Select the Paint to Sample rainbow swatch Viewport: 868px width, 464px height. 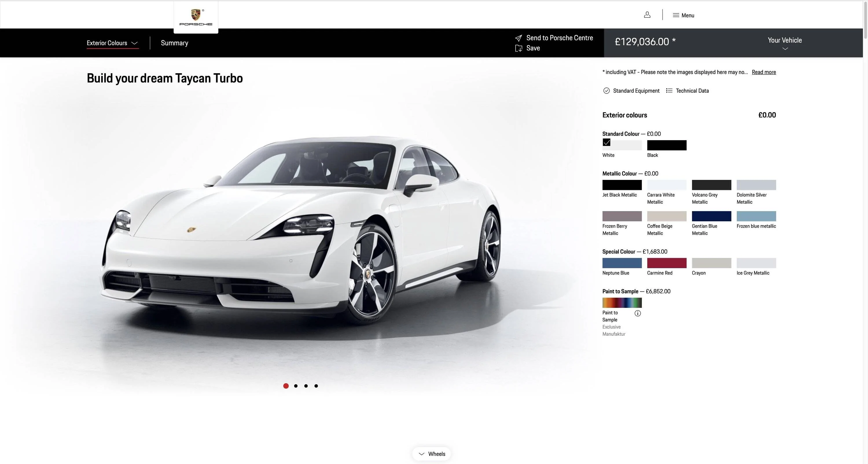[x=622, y=303]
